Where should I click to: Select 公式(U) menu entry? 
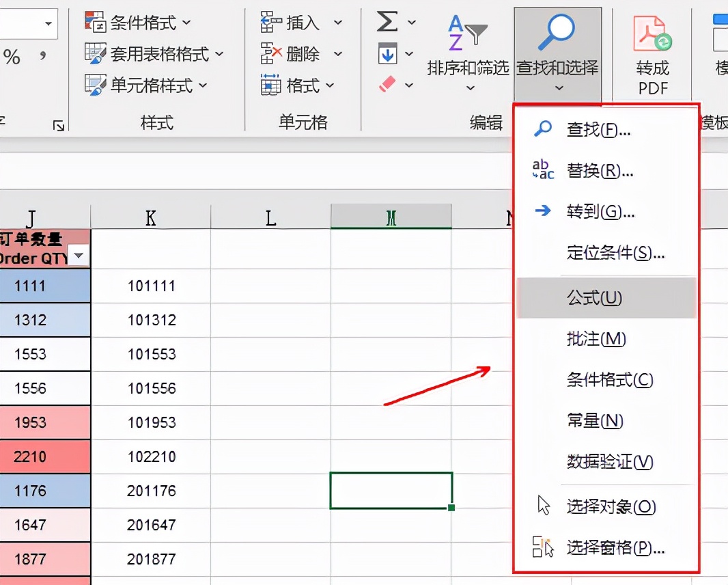click(x=606, y=298)
